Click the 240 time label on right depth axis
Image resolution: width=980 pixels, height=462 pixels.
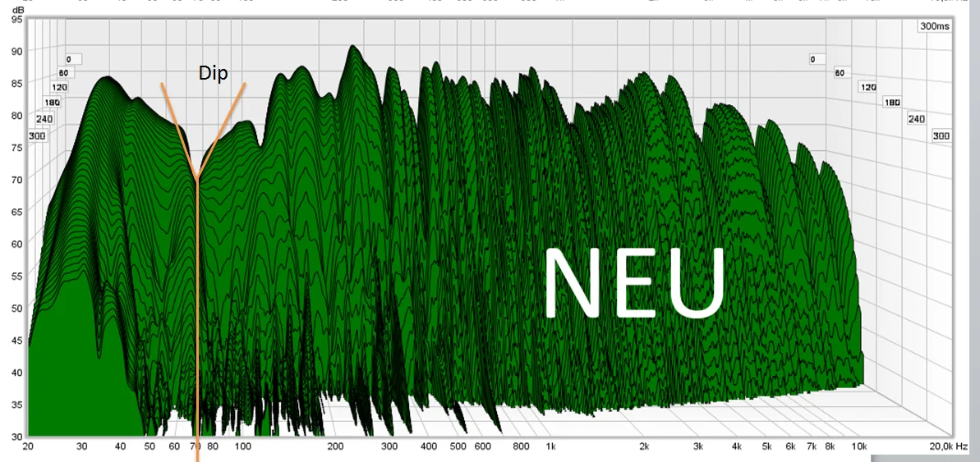point(916,119)
